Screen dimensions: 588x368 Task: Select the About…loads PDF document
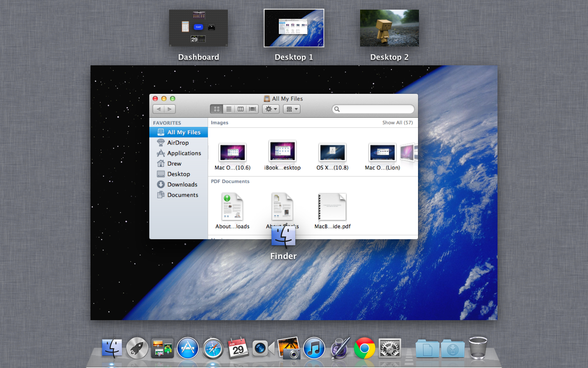pos(232,207)
